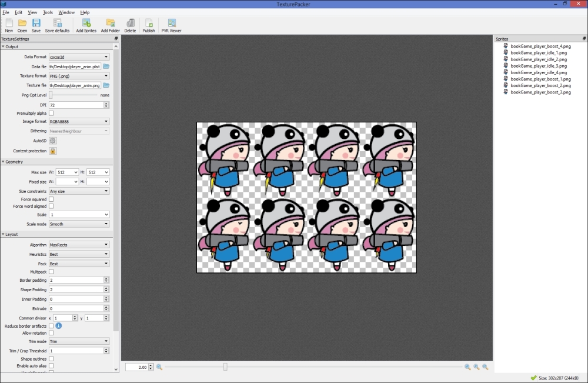The width and height of the screenshot is (588, 383).
Task: Open a project via the Open icon
Action: tap(22, 25)
